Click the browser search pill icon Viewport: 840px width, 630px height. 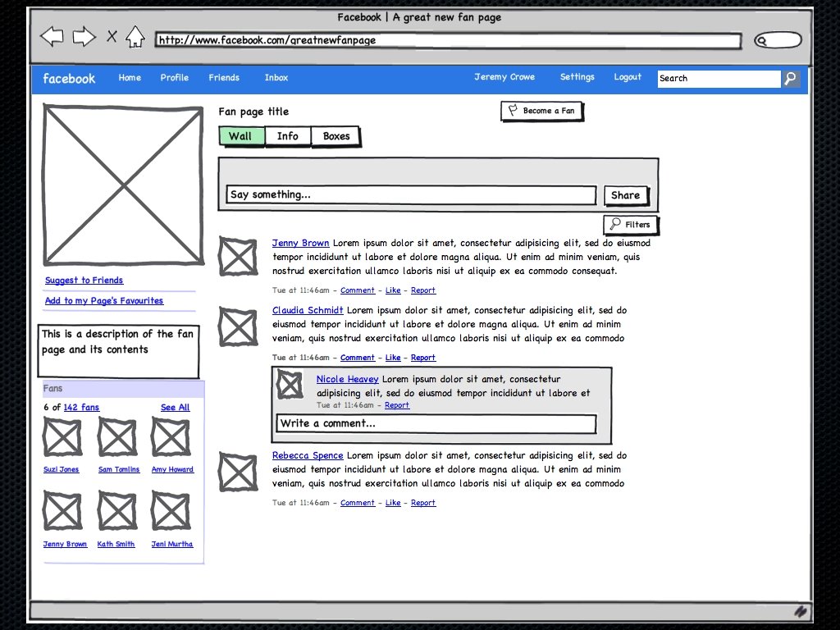(x=778, y=40)
